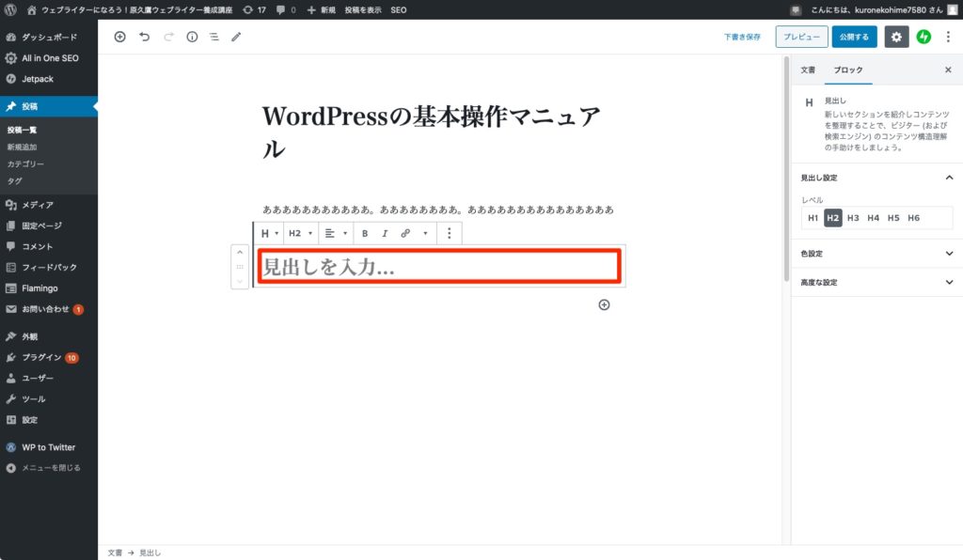Screen dimensions: 963x560
Task: Open the content structure info icon
Action: (192, 37)
